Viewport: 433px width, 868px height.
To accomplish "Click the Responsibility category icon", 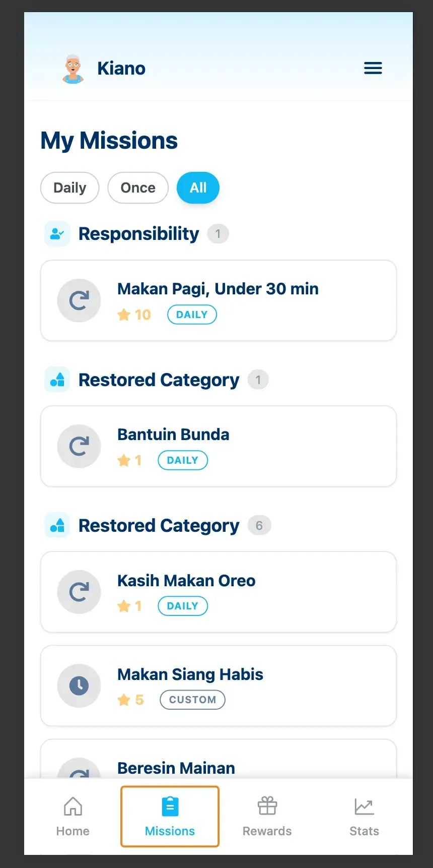I will point(57,234).
